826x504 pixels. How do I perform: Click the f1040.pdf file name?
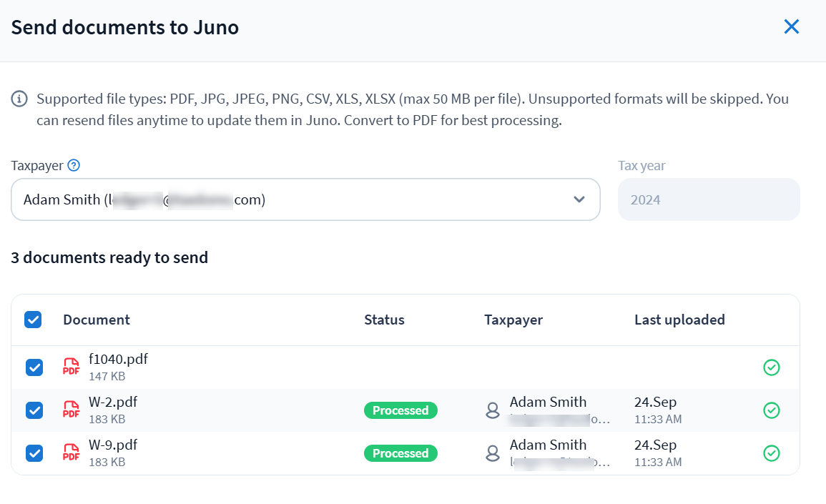[x=118, y=359]
